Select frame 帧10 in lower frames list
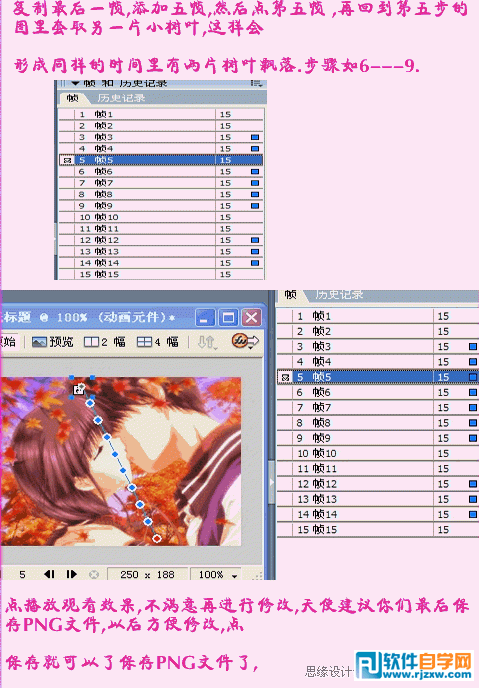Image resolution: width=479 pixels, height=688 pixels. pos(378,453)
